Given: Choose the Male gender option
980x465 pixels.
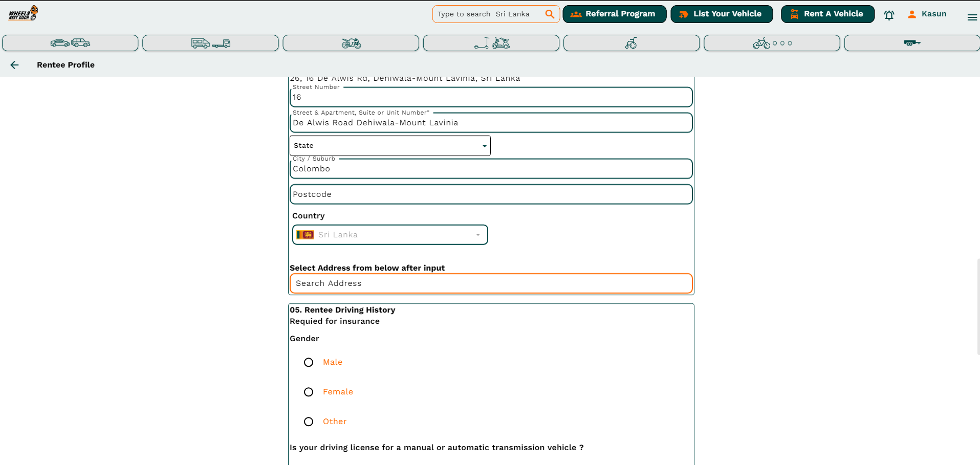Looking at the screenshot, I should [x=309, y=362].
